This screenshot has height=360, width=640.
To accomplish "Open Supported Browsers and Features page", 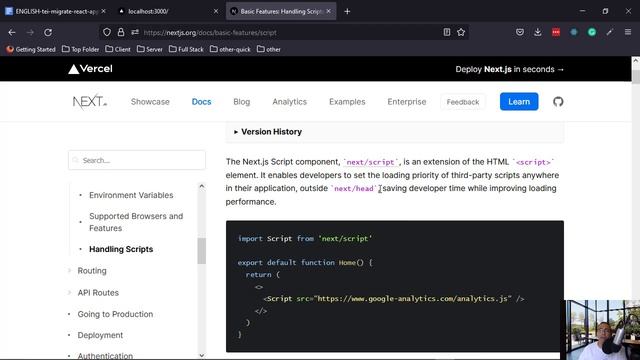I will point(136,222).
